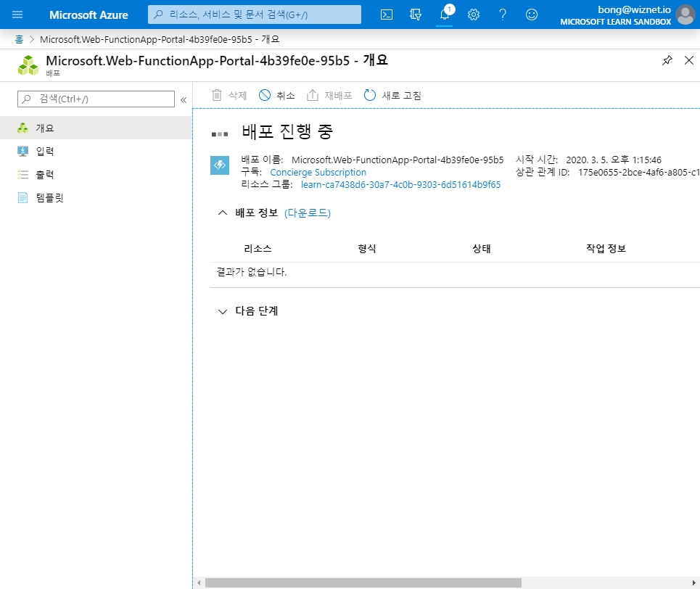Viewport: 700px width, 589px height.
Task: Close the deployment overview blade
Action: [x=689, y=60]
